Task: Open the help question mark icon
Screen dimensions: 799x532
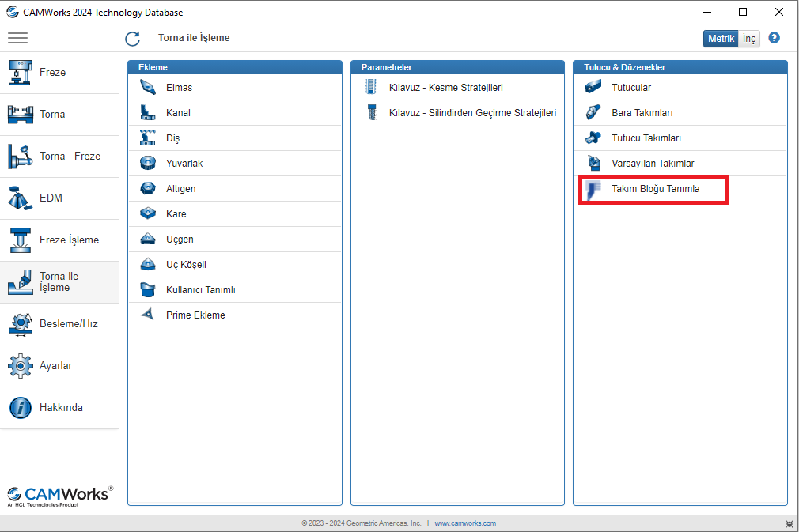Action: (x=774, y=38)
